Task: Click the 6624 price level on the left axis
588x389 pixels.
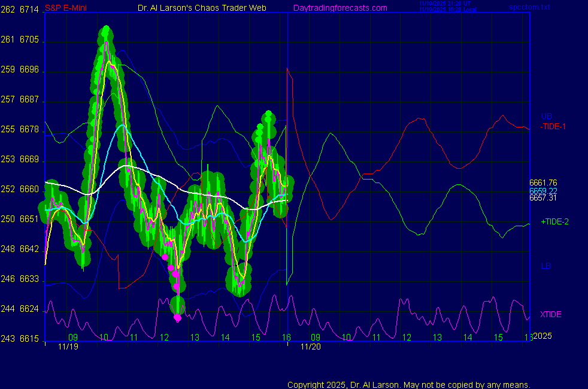Action: tap(29, 309)
